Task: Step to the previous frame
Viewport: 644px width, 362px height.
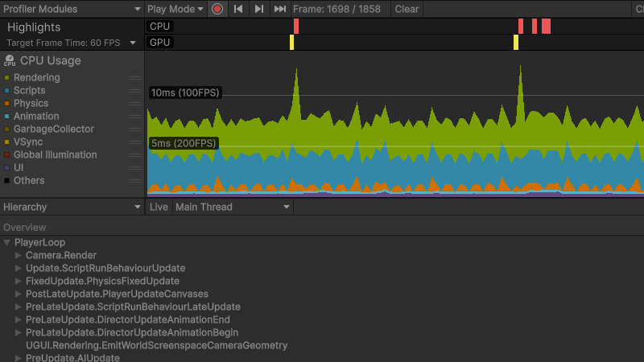Action: pos(238,9)
